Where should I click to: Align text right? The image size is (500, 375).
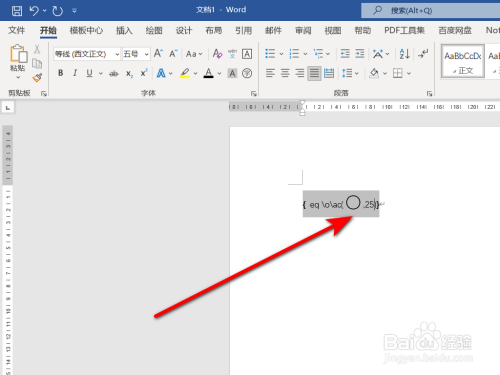point(299,73)
